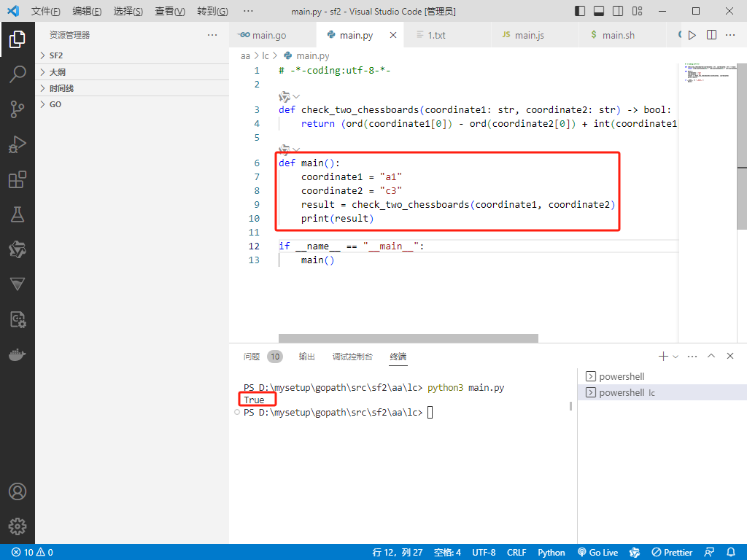This screenshot has width=747, height=560.
Task: Expand the GO section in sidebar
Action: pyautogui.click(x=132, y=104)
